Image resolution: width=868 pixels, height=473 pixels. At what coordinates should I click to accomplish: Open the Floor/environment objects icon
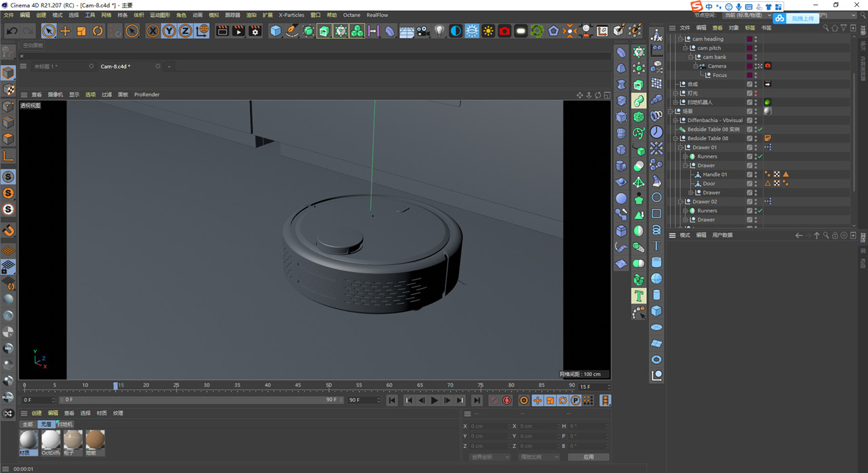(x=407, y=30)
